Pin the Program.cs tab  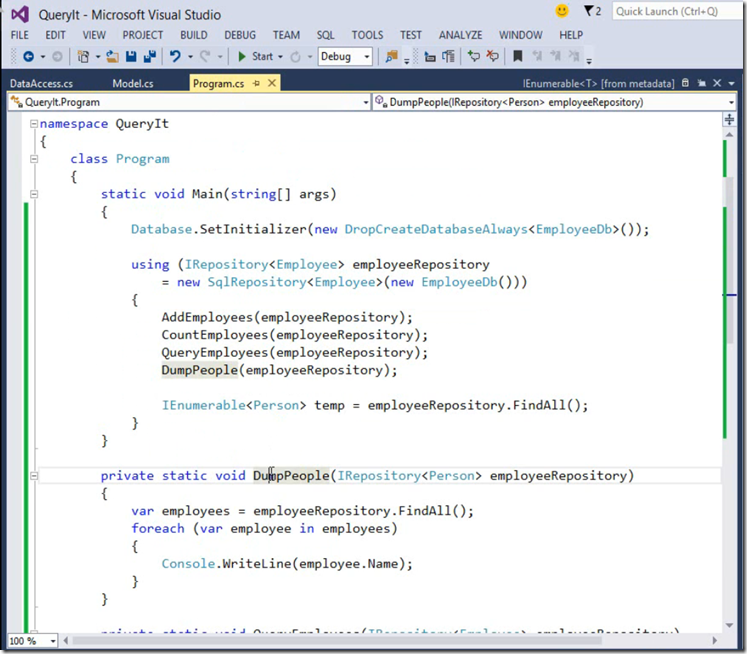pyautogui.click(x=256, y=83)
